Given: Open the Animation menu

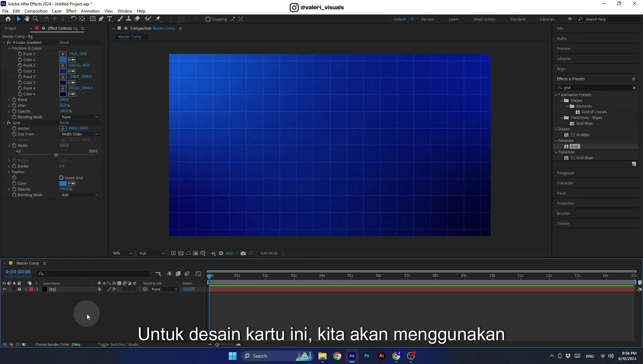Looking at the screenshot, I should tap(90, 11).
